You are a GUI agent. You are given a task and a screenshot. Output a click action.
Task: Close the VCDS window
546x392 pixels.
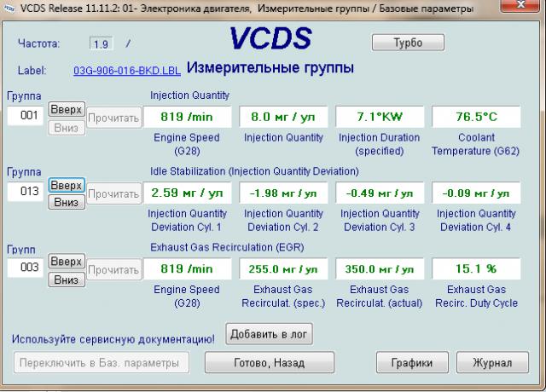coord(520,8)
